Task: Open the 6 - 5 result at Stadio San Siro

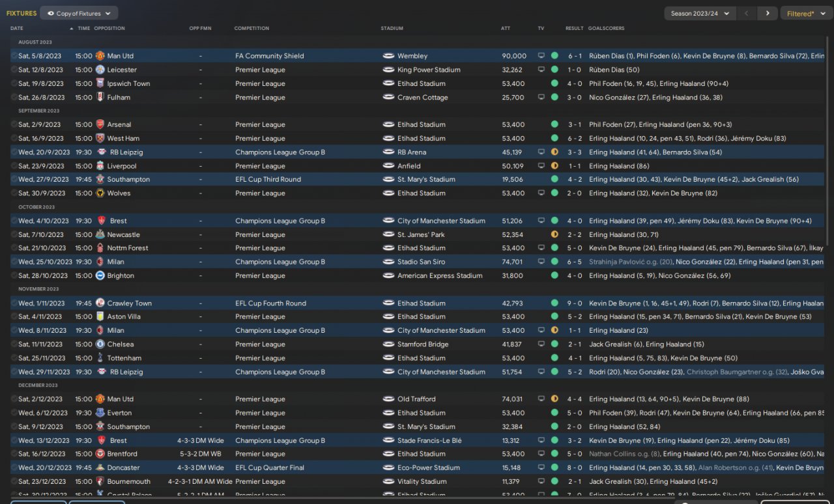Action: tap(574, 262)
